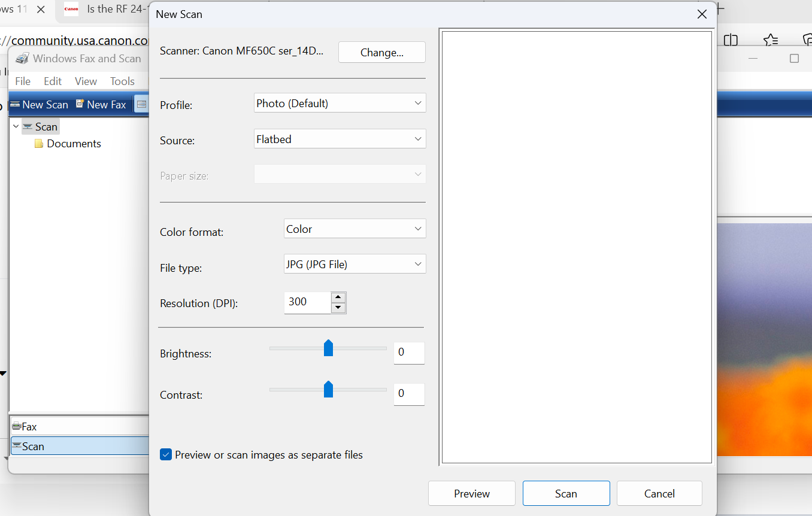This screenshot has width=812, height=516.
Task: Click the New Fax toolbar icon
Action: pos(80,104)
